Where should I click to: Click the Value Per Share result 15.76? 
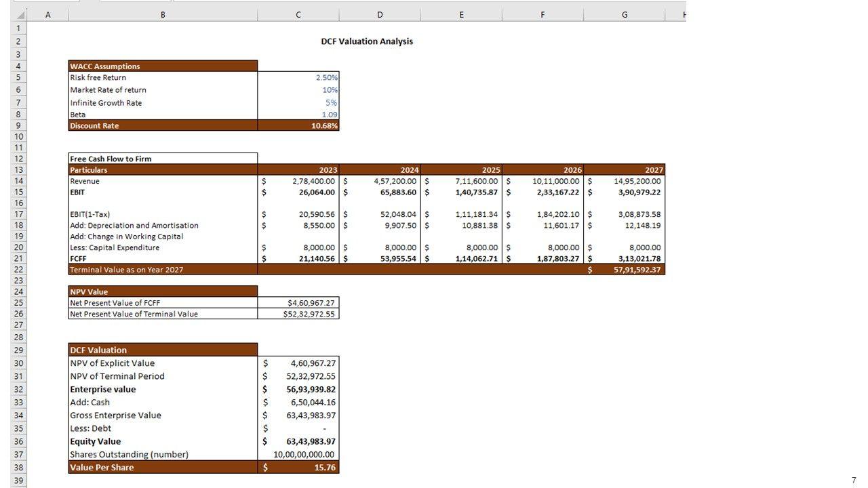tap(298, 467)
